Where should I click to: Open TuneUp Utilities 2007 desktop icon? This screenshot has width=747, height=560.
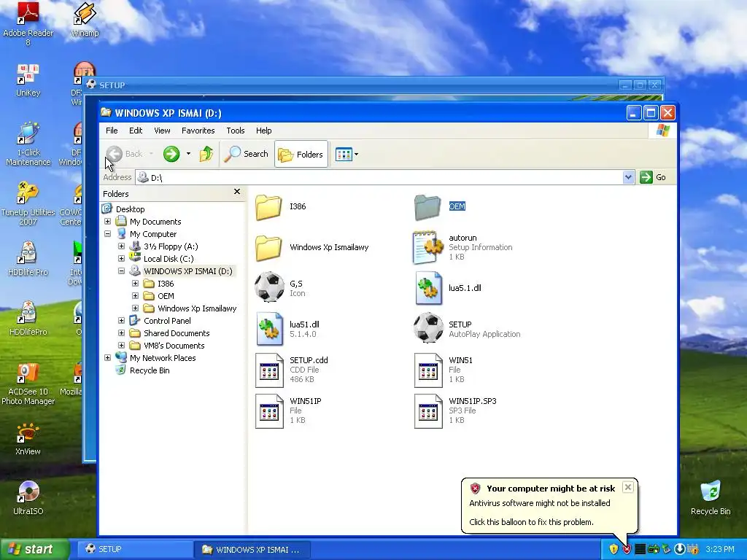28,204
